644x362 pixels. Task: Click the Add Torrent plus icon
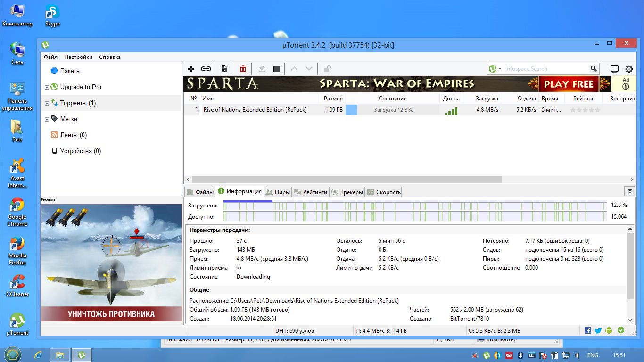[191, 69]
